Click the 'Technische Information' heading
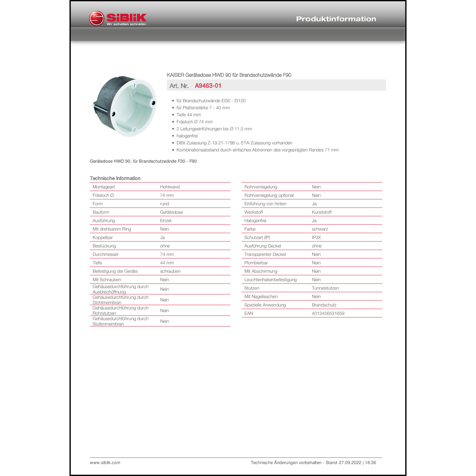 tap(115, 178)
